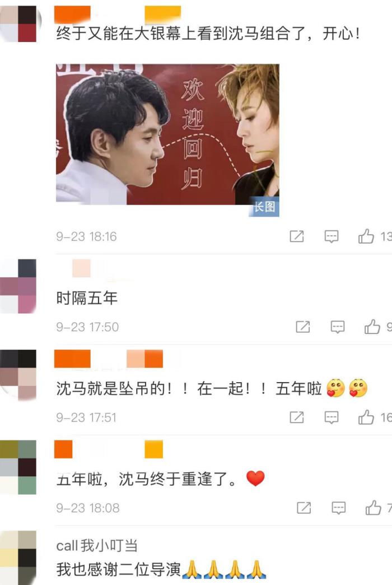Open avatar of 9-23 17:51 commenter

18,374
